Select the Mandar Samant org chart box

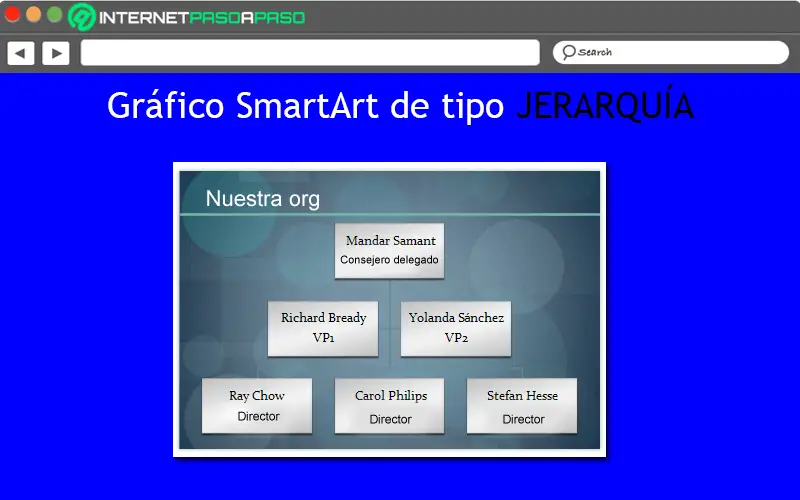point(389,251)
